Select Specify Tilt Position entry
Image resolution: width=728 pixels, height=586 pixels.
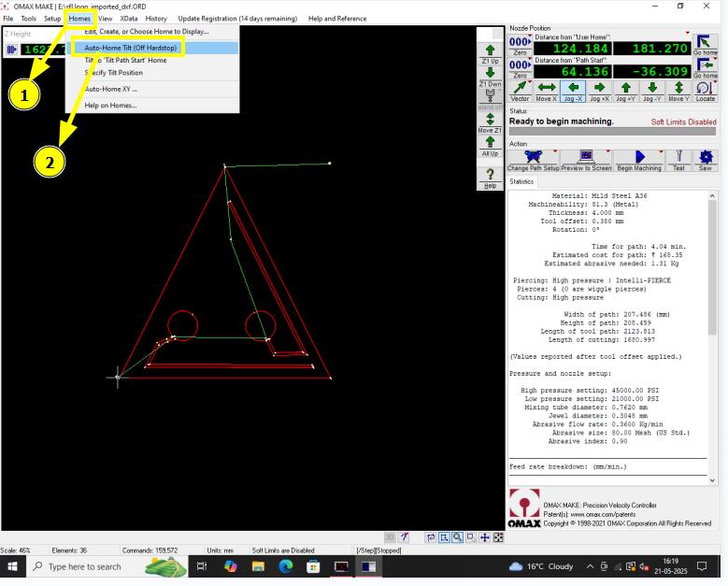(x=152, y=73)
